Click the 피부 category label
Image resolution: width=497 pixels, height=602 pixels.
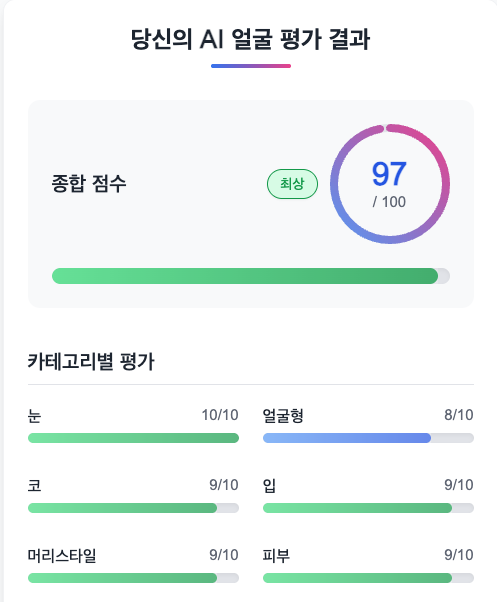coord(276,556)
